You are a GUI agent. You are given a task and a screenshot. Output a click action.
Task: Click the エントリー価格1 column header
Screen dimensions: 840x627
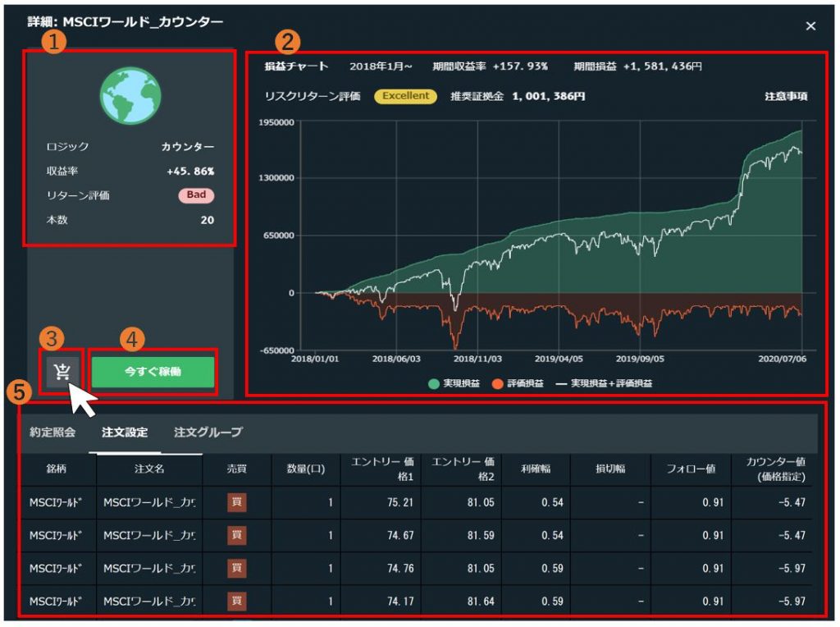click(x=382, y=469)
